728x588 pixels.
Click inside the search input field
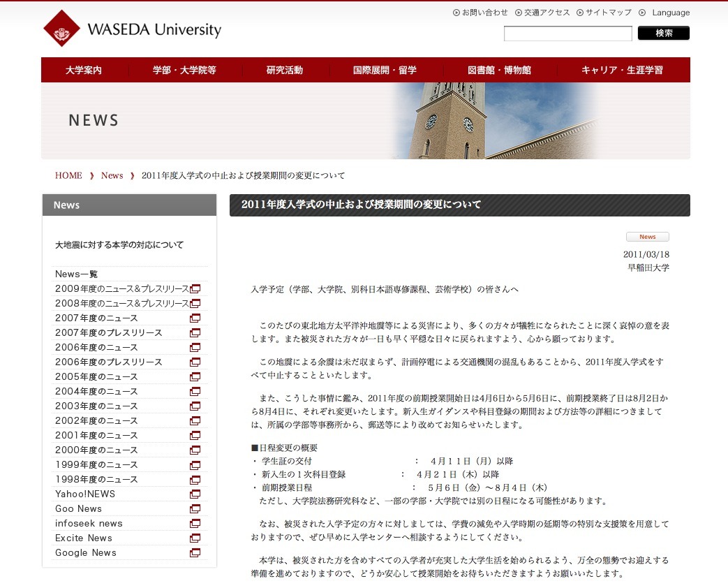(x=567, y=33)
